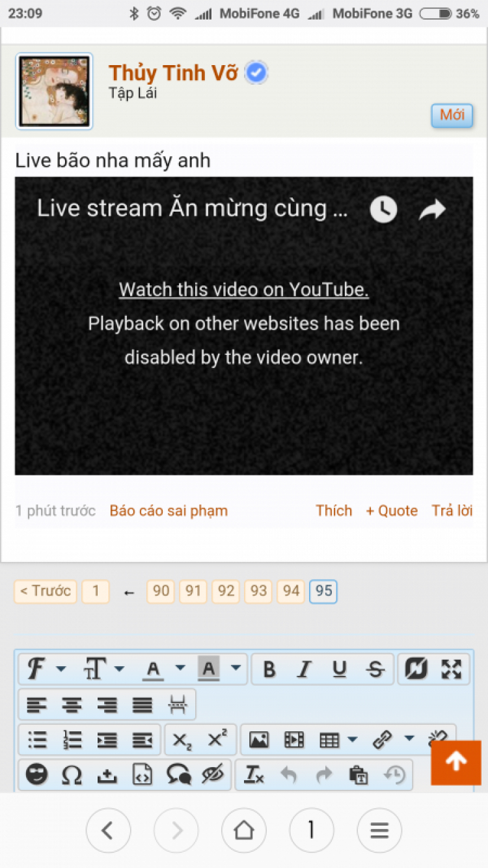Expand the link options dropdown arrow
488x868 pixels.
click(409, 739)
